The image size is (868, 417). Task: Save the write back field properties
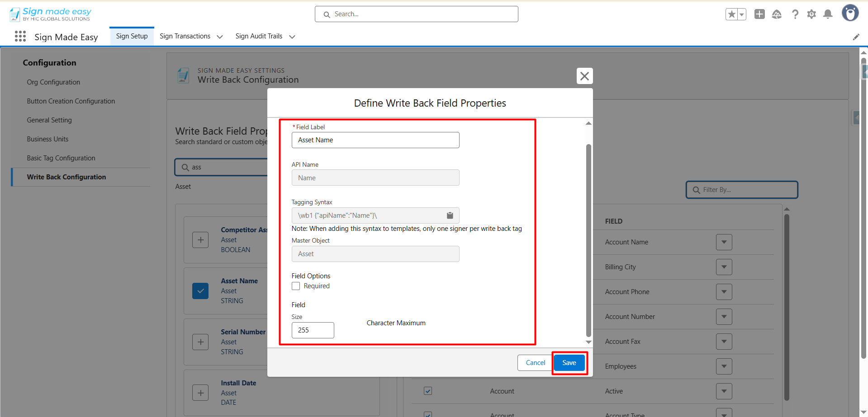tap(569, 363)
